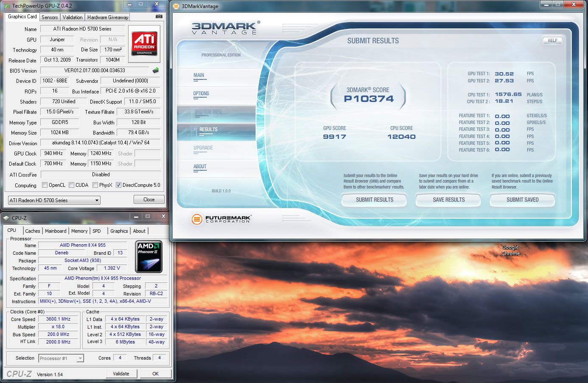Click the HELP button in 3DMark Vantage

click(552, 40)
